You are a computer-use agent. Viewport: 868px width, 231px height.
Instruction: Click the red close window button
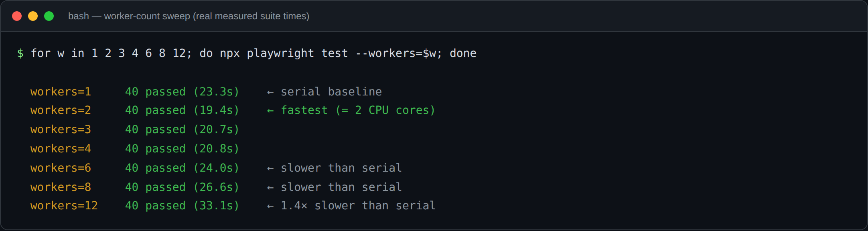point(17,16)
